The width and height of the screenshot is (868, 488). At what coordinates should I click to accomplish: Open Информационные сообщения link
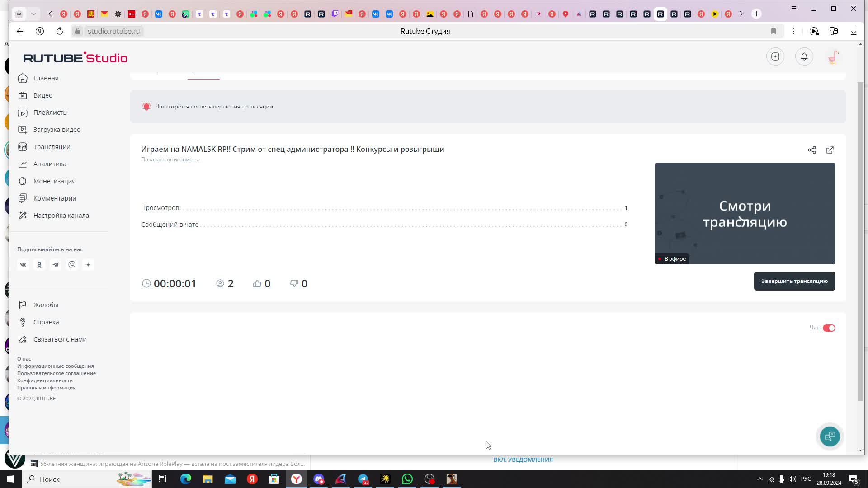coord(56,366)
